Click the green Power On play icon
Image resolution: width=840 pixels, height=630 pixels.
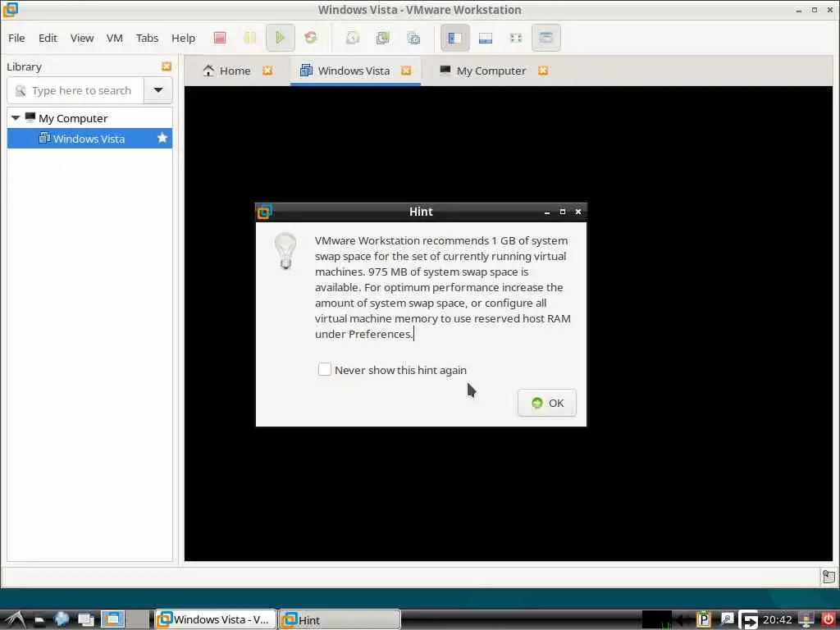[x=281, y=38]
